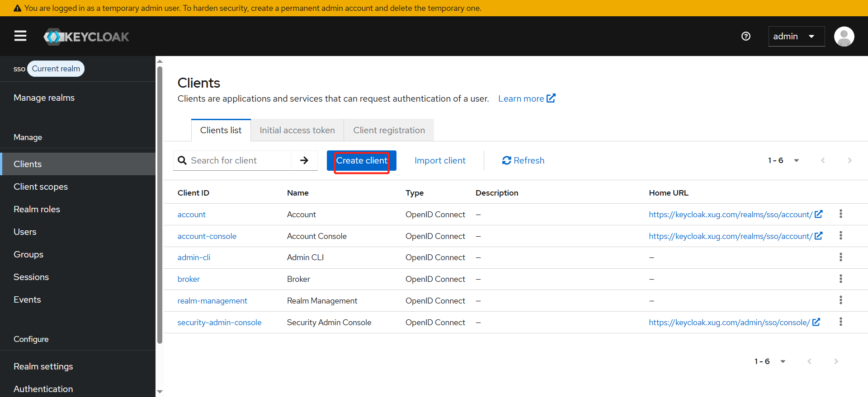This screenshot has width=868, height=397.
Task: Click the Keycloak logo
Action: (x=86, y=37)
